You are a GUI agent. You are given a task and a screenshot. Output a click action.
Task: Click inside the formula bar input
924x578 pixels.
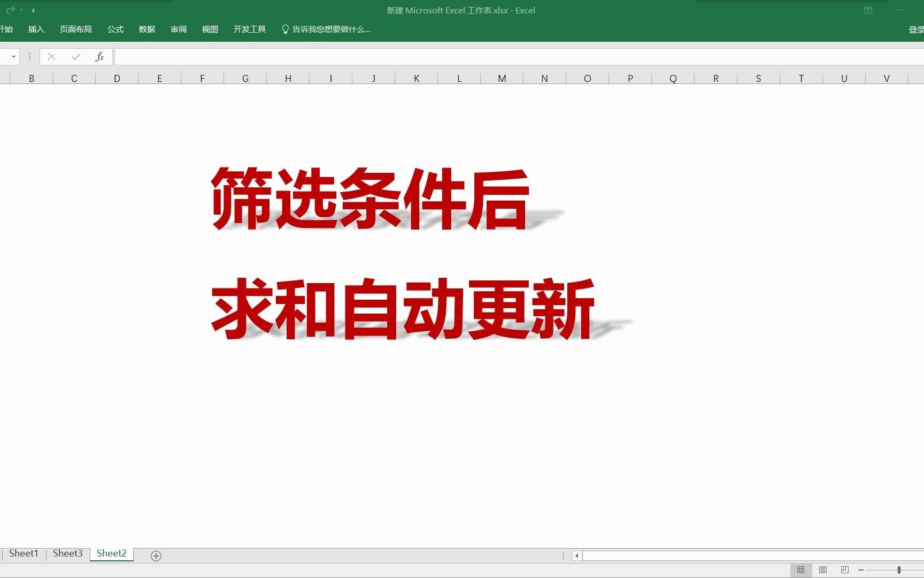point(519,57)
